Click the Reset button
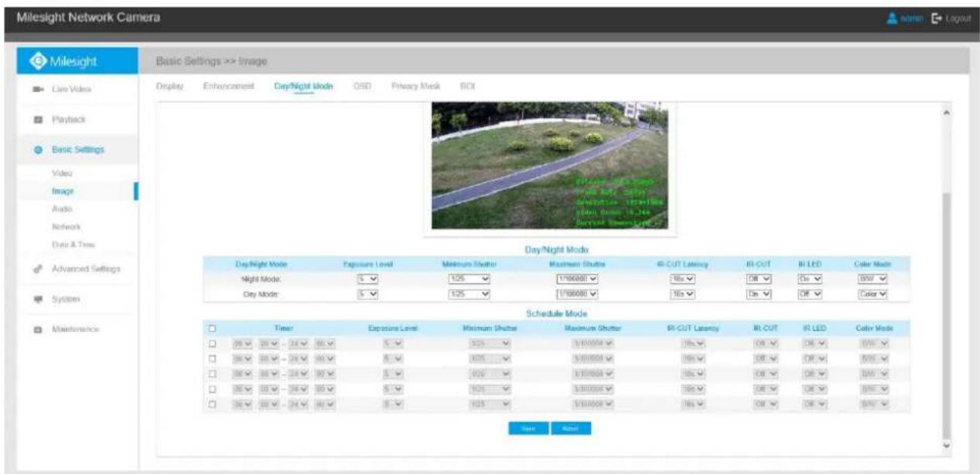The width and height of the screenshot is (980, 474). pyautogui.click(x=571, y=428)
